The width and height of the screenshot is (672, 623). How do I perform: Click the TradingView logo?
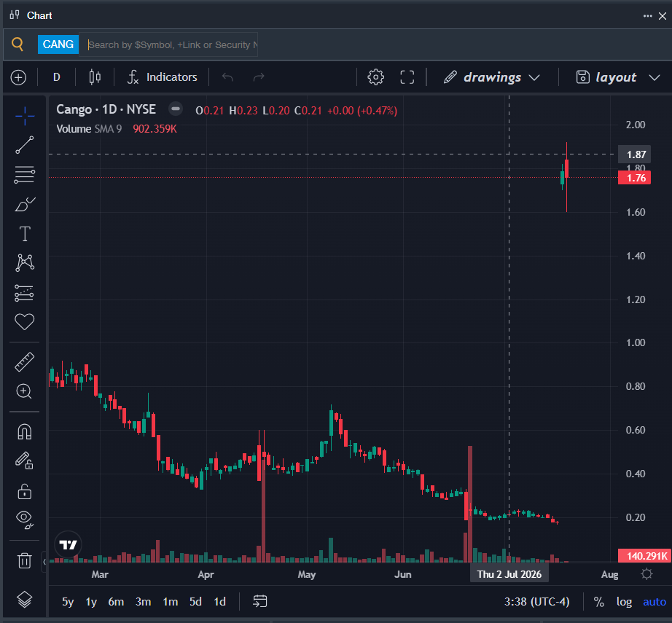coord(68,544)
